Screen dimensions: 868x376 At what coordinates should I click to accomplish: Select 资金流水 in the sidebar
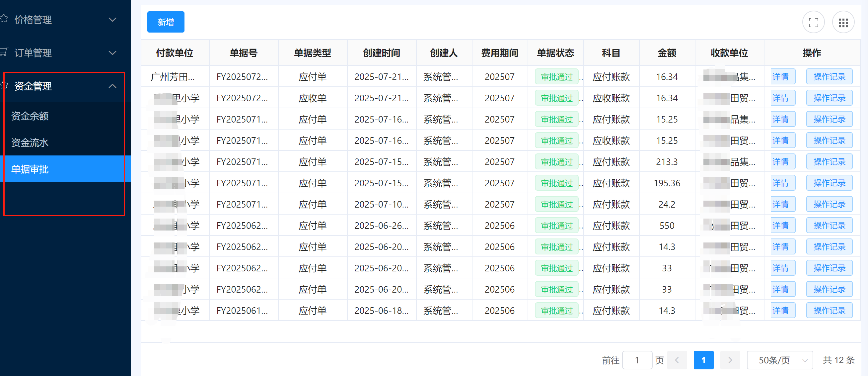[x=30, y=142]
